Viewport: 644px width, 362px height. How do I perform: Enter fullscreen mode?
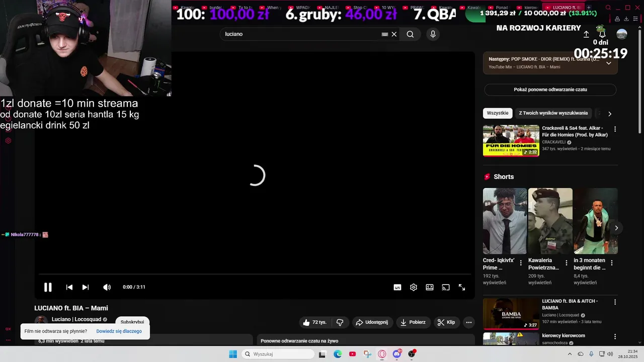[x=462, y=287]
